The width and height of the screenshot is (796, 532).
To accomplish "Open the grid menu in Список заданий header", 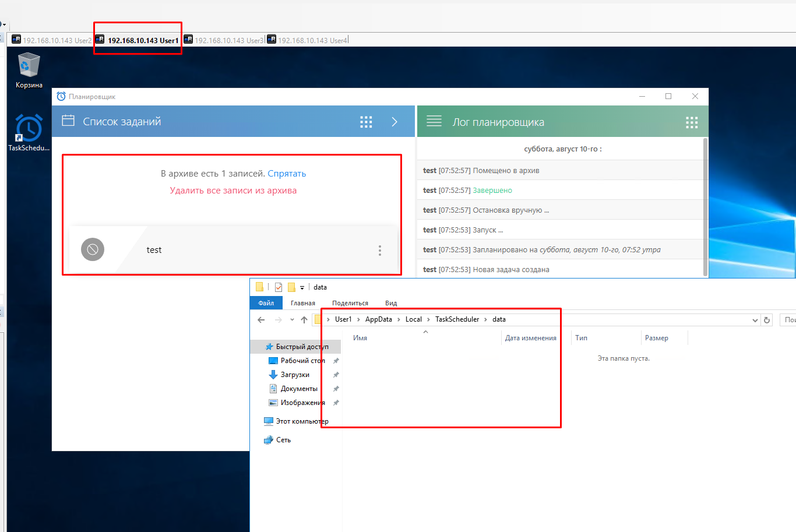I will (x=366, y=122).
